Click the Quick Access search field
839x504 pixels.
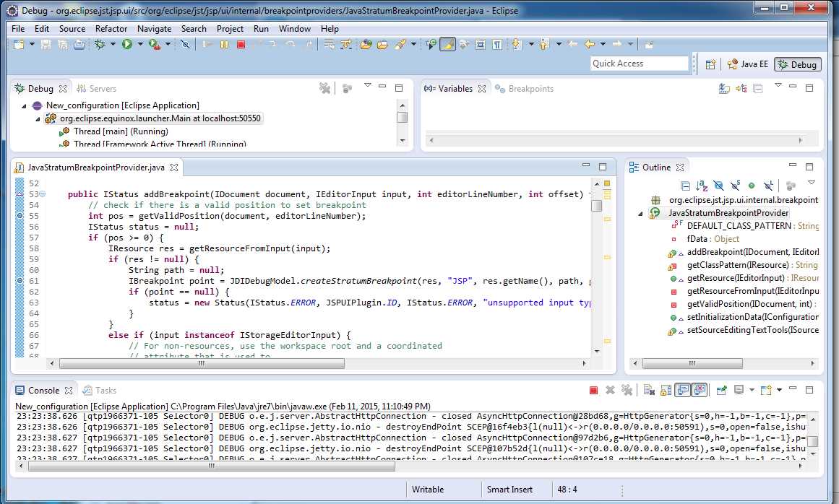pyautogui.click(x=639, y=64)
